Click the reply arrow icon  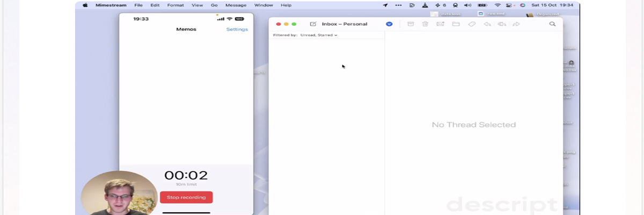487,24
